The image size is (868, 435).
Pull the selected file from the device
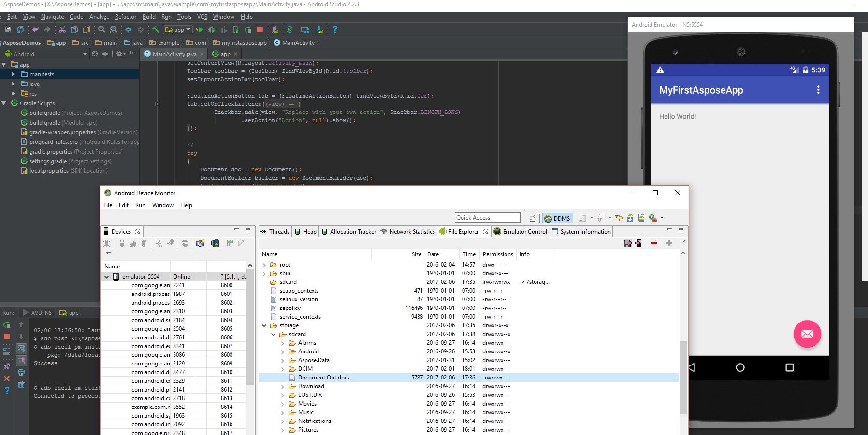pos(628,244)
